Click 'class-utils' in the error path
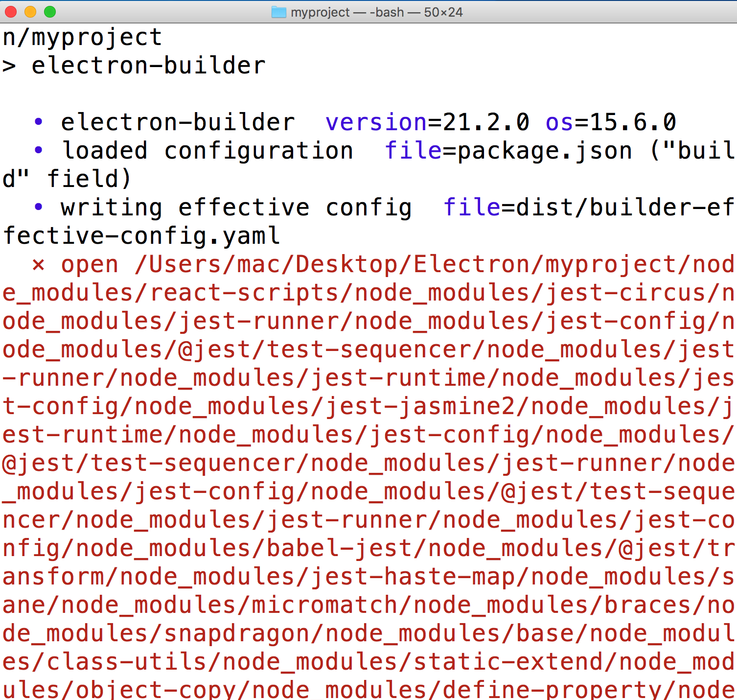The width and height of the screenshot is (737, 700). 127,662
